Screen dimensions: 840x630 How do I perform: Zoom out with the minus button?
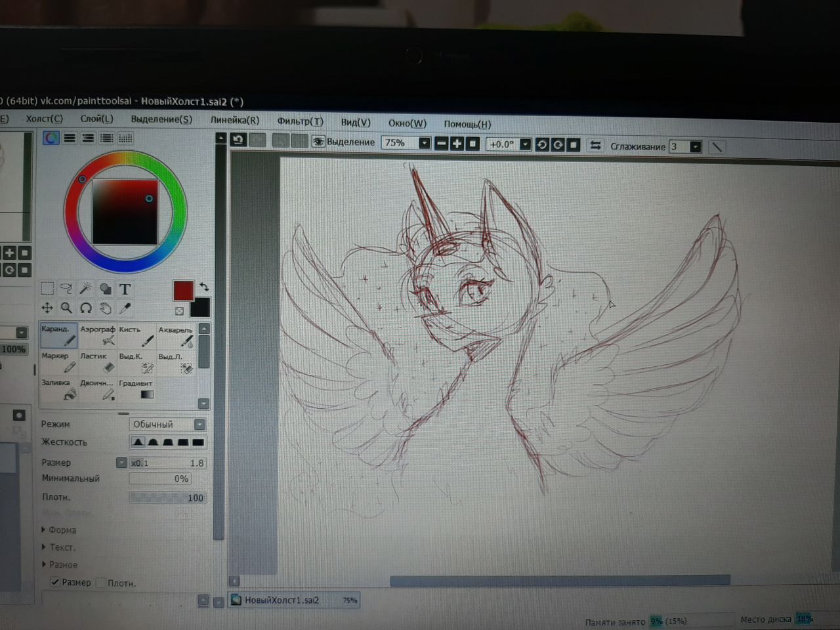[x=442, y=143]
